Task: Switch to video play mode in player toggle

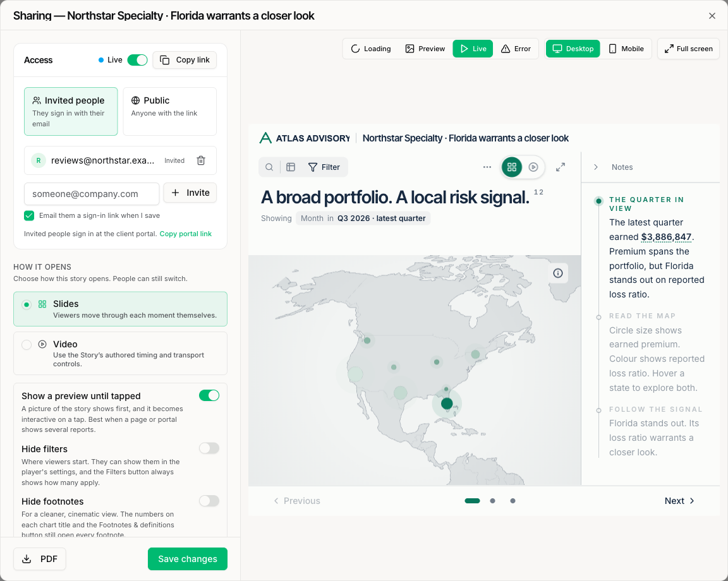Action: [x=533, y=167]
